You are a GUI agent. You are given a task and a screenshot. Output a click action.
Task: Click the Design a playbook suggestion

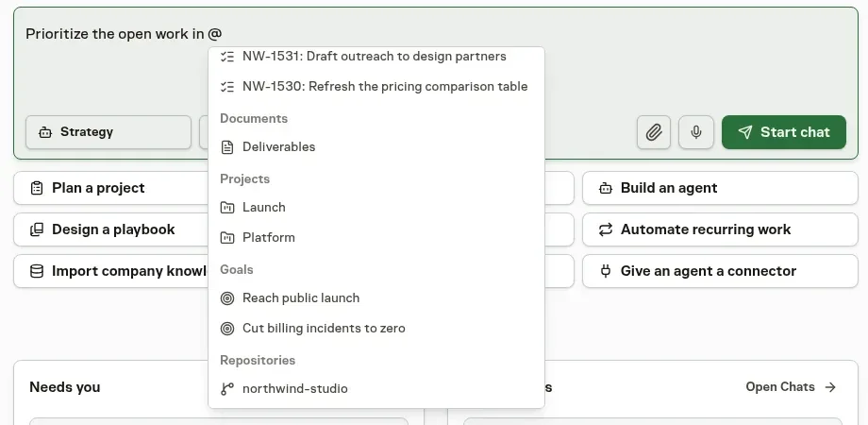pyautogui.click(x=110, y=229)
